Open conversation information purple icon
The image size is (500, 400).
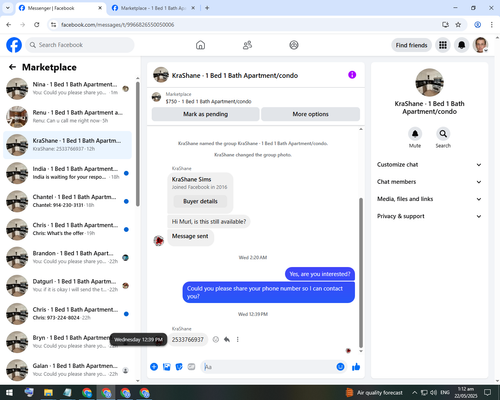352,75
